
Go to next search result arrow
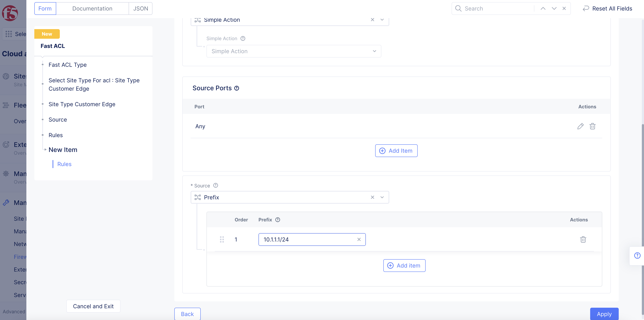click(554, 9)
